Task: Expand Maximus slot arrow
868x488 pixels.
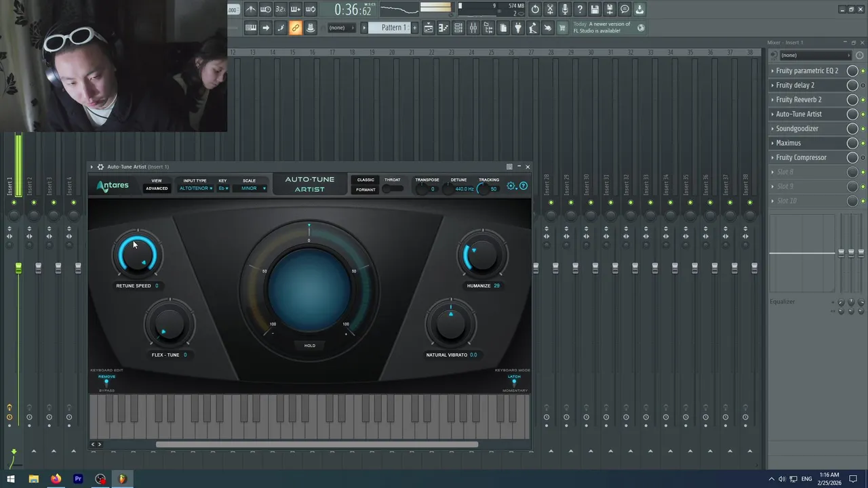Action: [772, 143]
